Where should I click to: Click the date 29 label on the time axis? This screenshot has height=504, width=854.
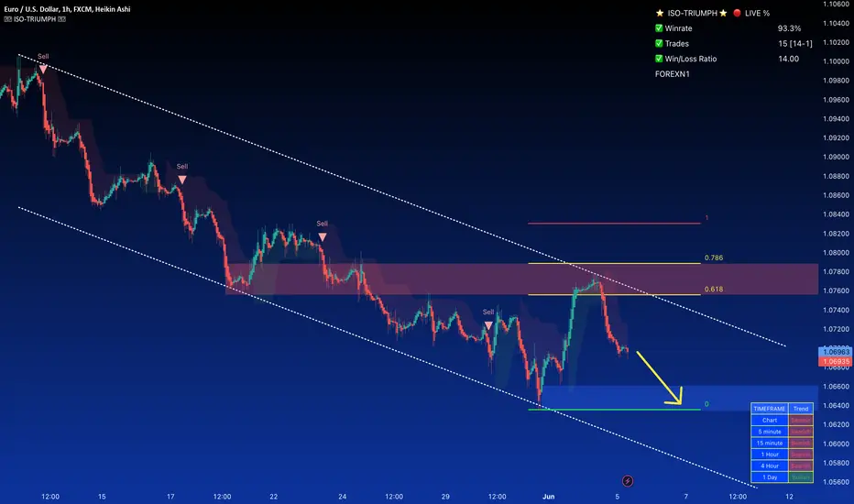coord(445,497)
